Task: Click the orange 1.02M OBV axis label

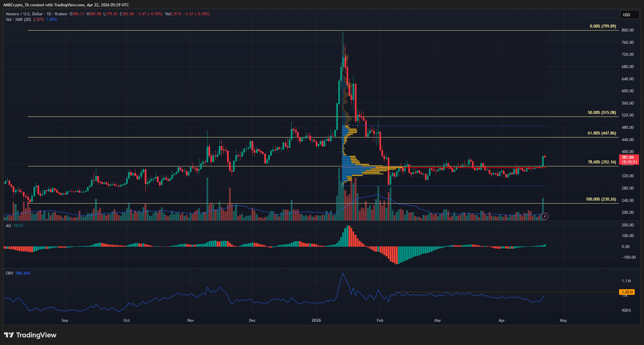Action: pyautogui.click(x=627, y=292)
